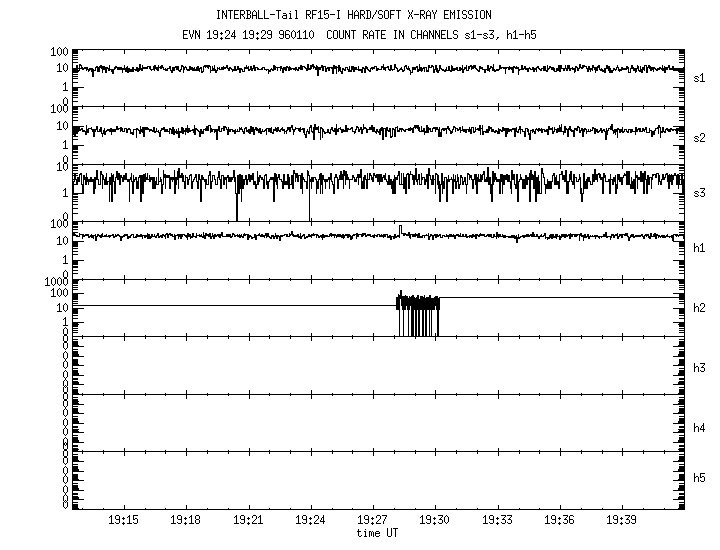Click the s1 channel label

tap(700, 77)
